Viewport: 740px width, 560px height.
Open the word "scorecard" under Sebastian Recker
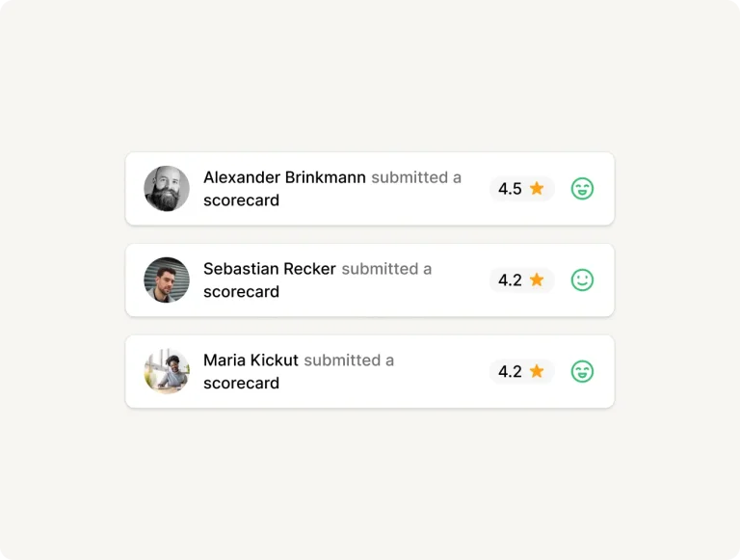pos(241,292)
